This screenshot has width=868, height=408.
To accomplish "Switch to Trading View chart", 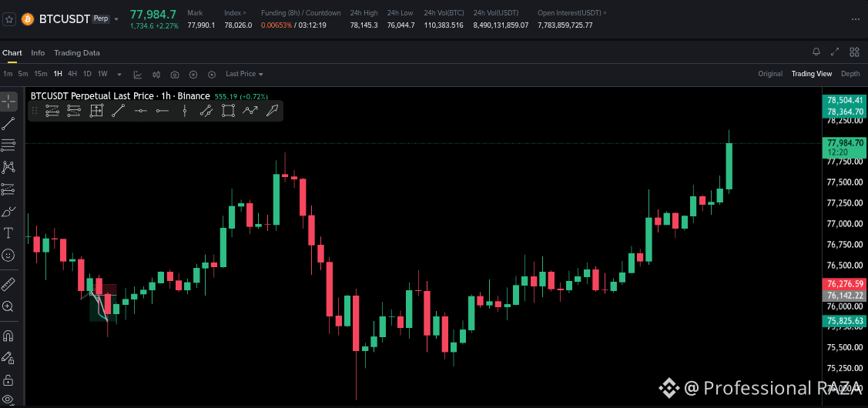I will pyautogui.click(x=812, y=74).
